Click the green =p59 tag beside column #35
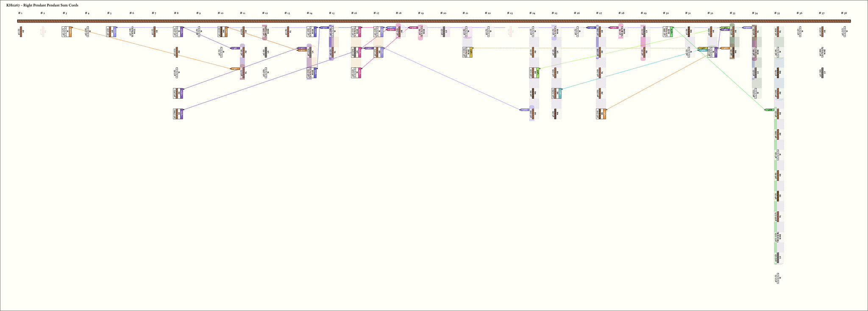868x311 pixels. [770, 110]
